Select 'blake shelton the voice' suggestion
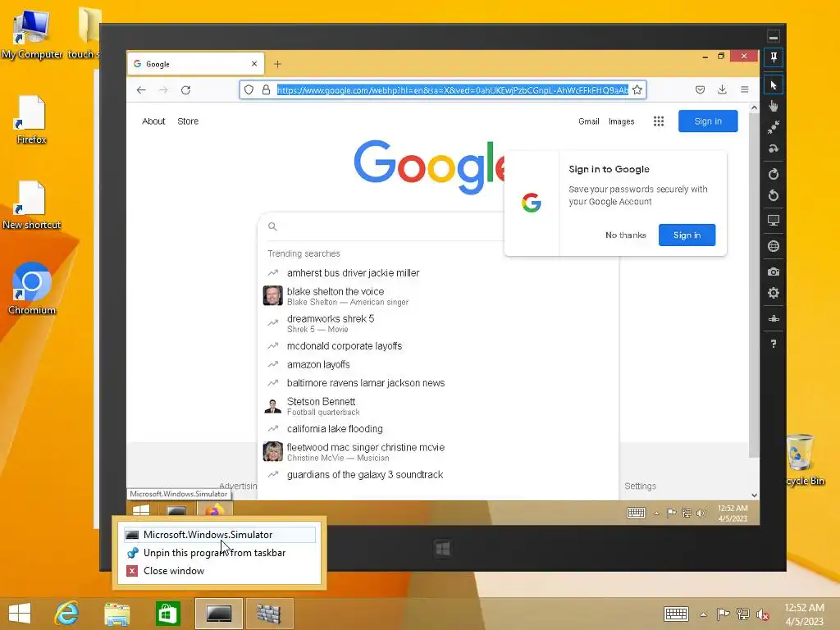 click(x=438, y=296)
